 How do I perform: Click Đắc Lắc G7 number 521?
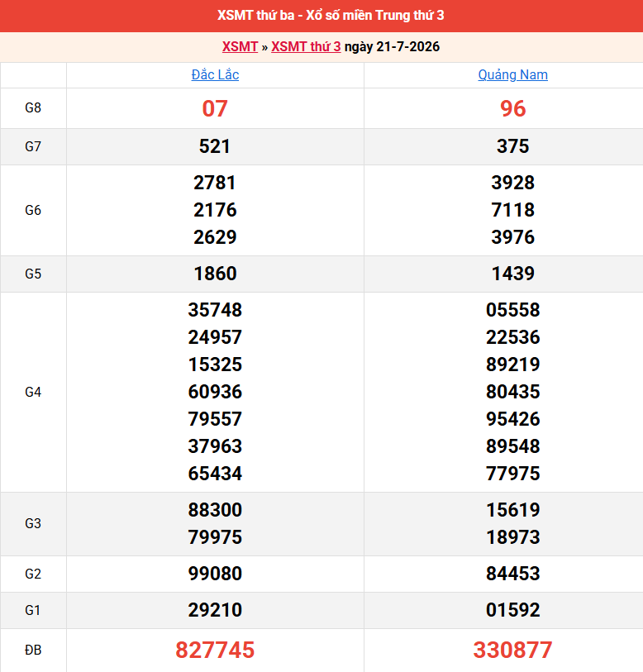coord(214,146)
